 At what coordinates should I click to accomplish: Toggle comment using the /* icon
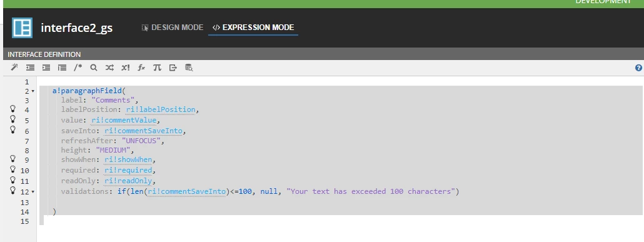click(x=78, y=68)
